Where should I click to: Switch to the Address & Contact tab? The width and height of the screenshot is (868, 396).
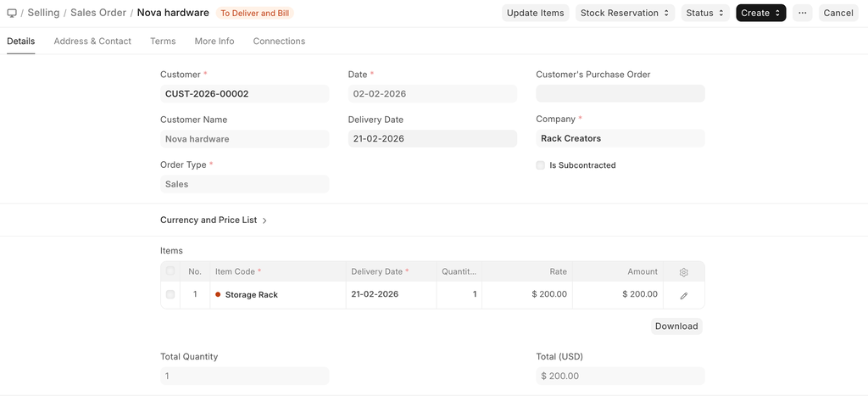click(x=92, y=41)
